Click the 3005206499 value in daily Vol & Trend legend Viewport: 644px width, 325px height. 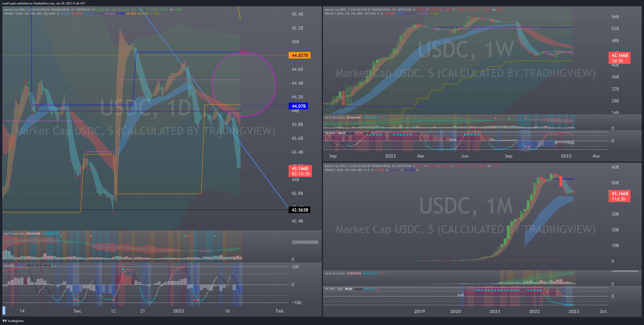[x=33, y=234]
